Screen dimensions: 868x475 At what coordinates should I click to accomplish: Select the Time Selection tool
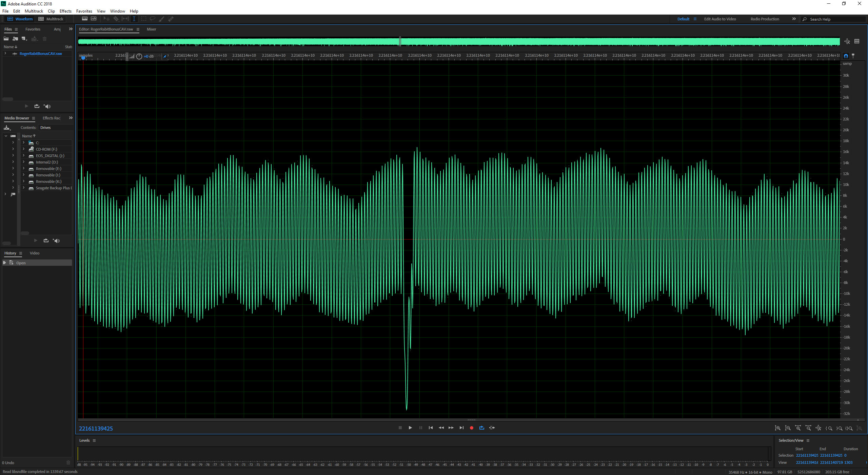coord(134,19)
